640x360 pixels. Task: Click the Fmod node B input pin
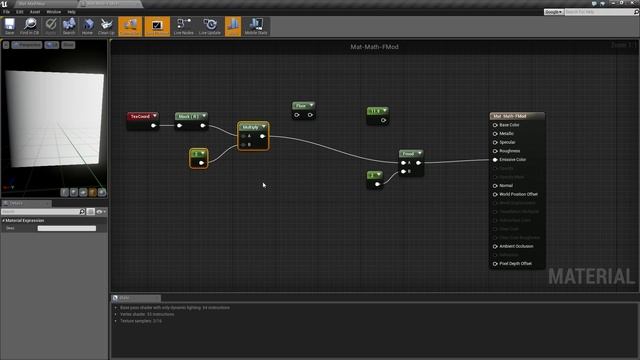coord(403,171)
